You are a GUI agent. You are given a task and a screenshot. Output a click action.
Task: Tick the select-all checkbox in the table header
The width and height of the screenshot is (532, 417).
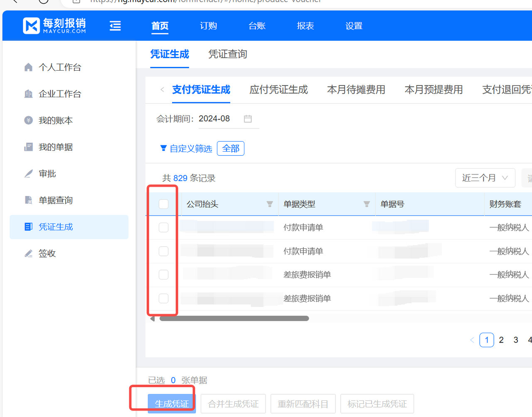tap(163, 204)
